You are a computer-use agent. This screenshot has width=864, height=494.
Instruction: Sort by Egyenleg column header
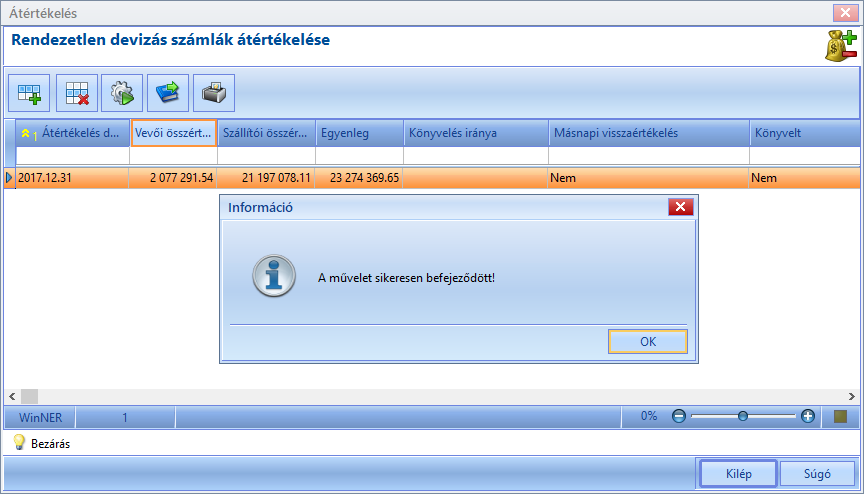(360, 133)
